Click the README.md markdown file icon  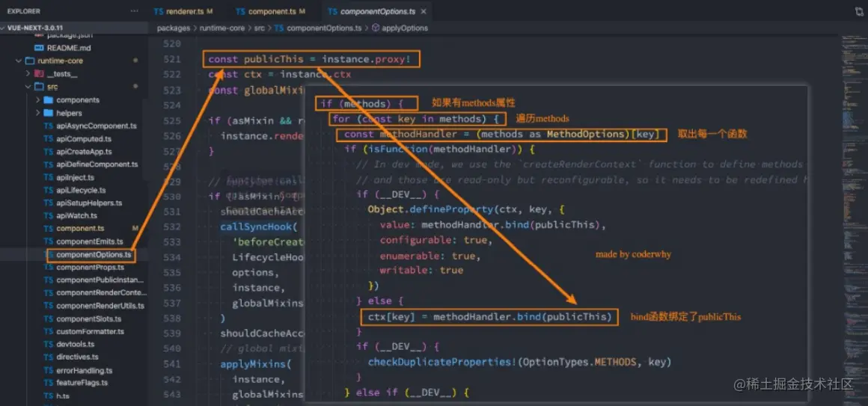pos(39,48)
